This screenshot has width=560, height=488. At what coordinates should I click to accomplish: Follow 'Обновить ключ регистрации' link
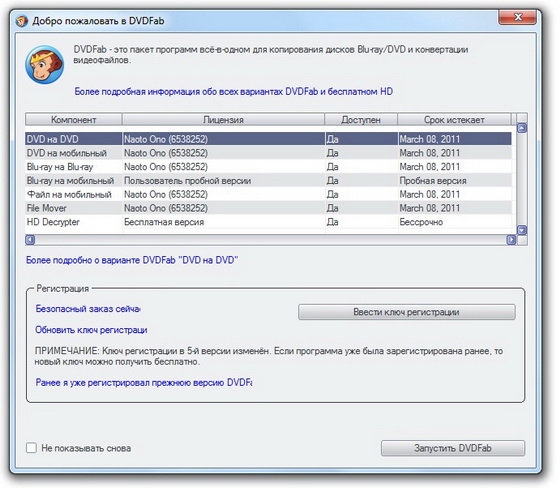pos(91,330)
